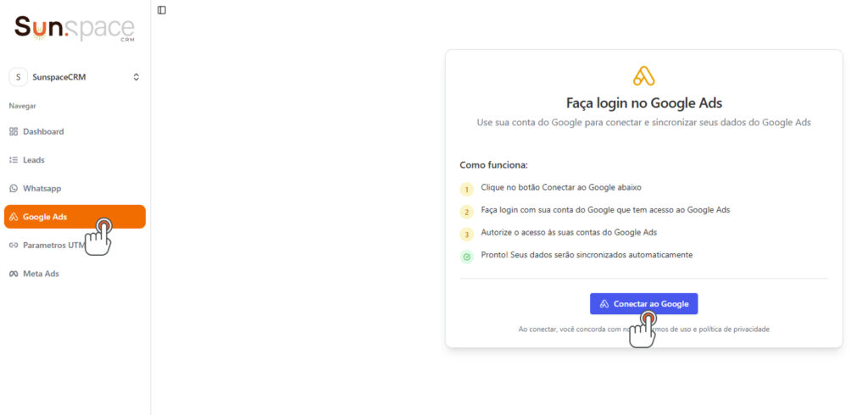868x415 pixels.
Task: Click the Dashboard grid icon
Action: click(14, 131)
